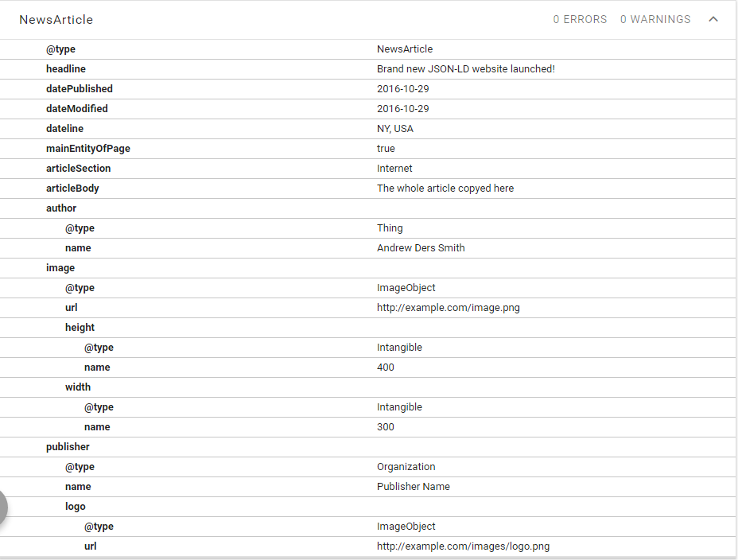This screenshot has width=738, height=560.
Task: Click the height property under image
Action: tap(80, 328)
